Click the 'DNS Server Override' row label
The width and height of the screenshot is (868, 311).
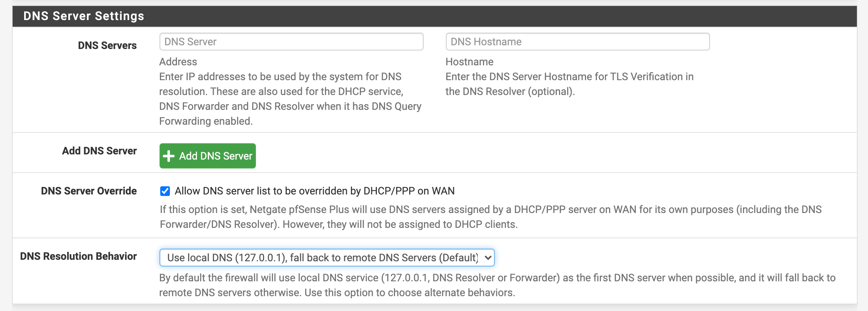click(x=89, y=191)
